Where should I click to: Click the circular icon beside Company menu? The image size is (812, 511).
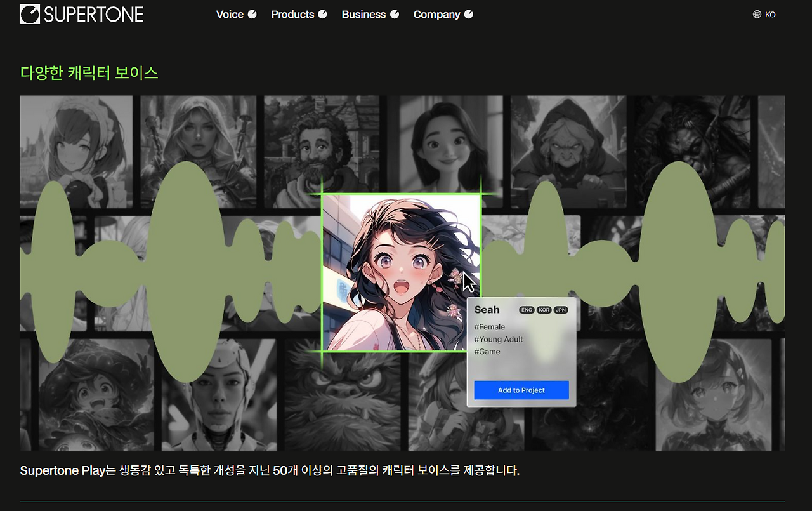pos(468,13)
